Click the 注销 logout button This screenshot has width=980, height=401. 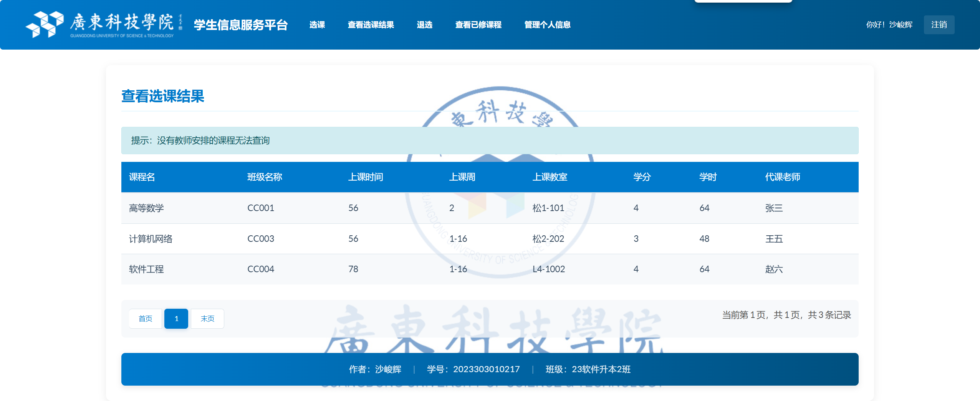point(939,24)
